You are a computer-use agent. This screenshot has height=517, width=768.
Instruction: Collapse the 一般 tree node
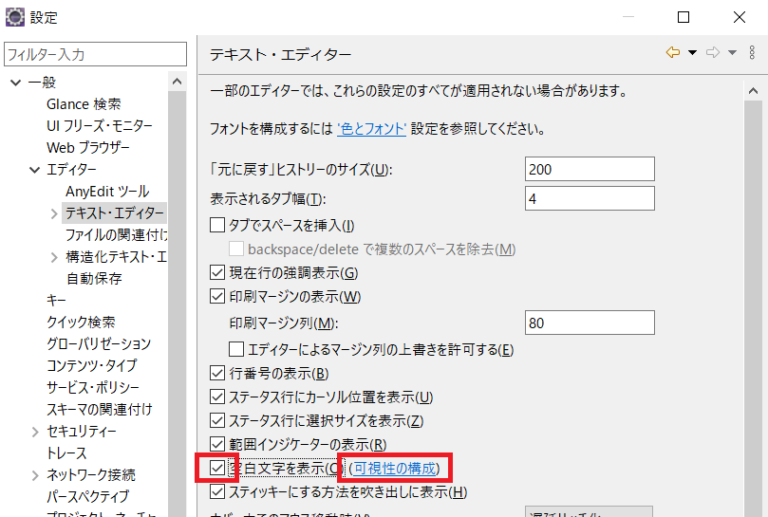coord(16,82)
